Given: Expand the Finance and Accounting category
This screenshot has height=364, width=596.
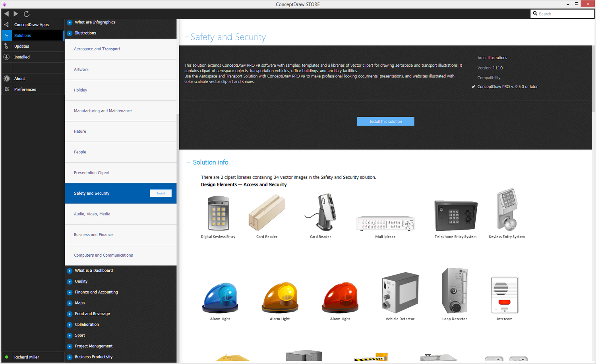Looking at the screenshot, I should pos(70,292).
